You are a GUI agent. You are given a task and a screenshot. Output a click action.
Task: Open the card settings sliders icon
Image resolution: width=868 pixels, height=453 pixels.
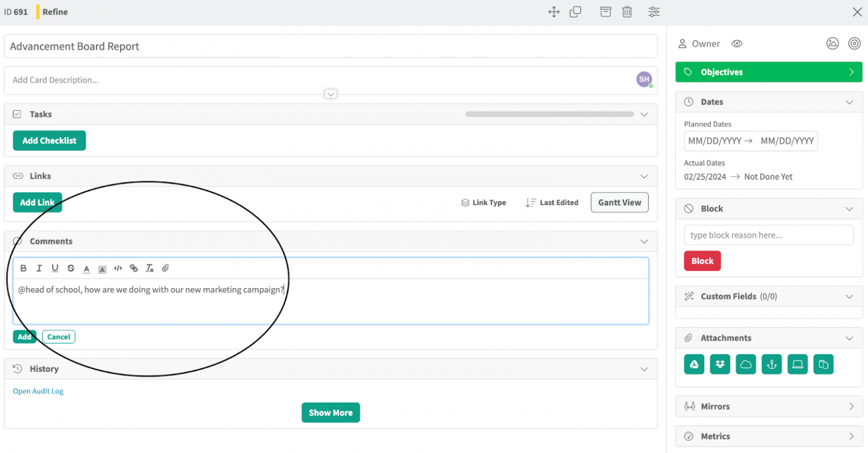[654, 12]
